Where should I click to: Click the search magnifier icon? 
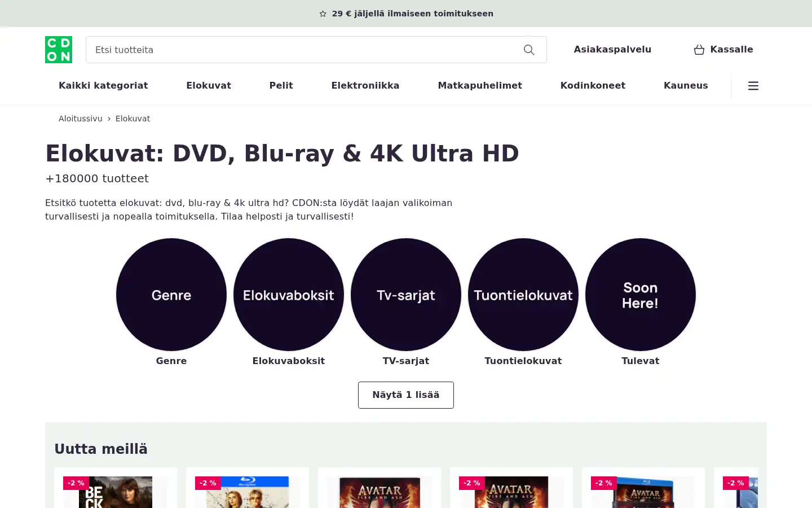coord(529,50)
